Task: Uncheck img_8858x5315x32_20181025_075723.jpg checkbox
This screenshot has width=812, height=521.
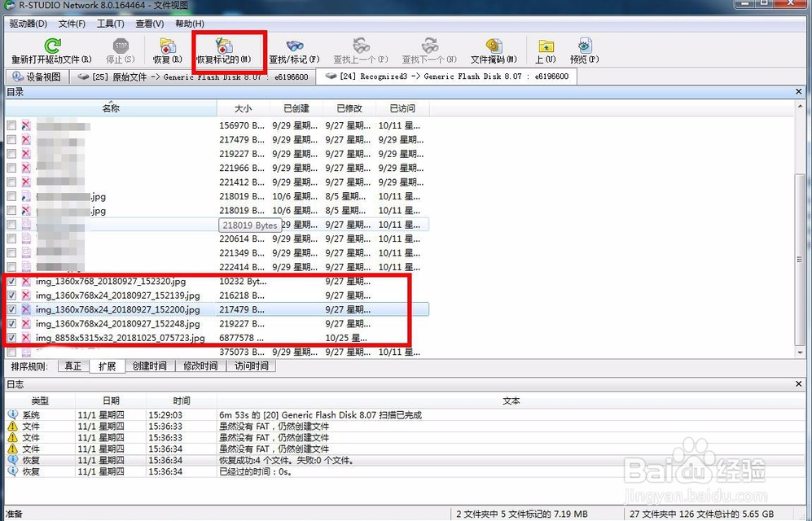Action: point(11,338)
